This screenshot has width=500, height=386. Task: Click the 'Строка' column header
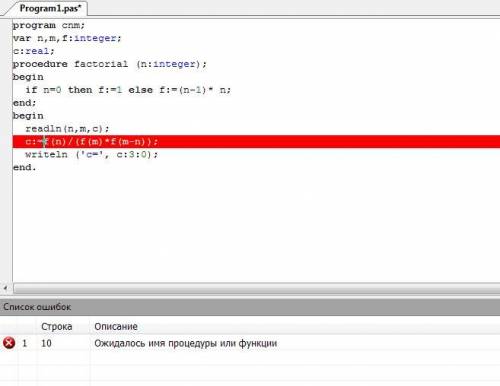(57, 326)
